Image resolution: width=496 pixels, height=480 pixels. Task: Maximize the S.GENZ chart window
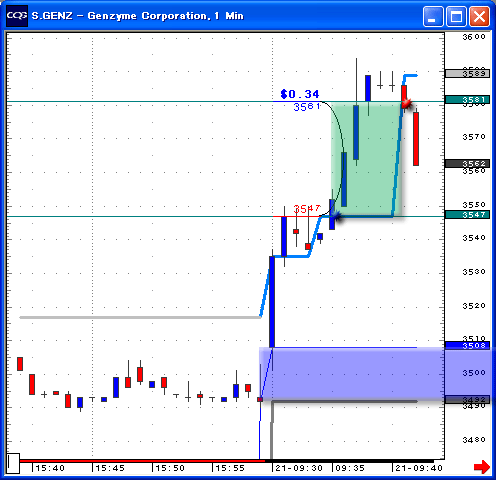456,16
